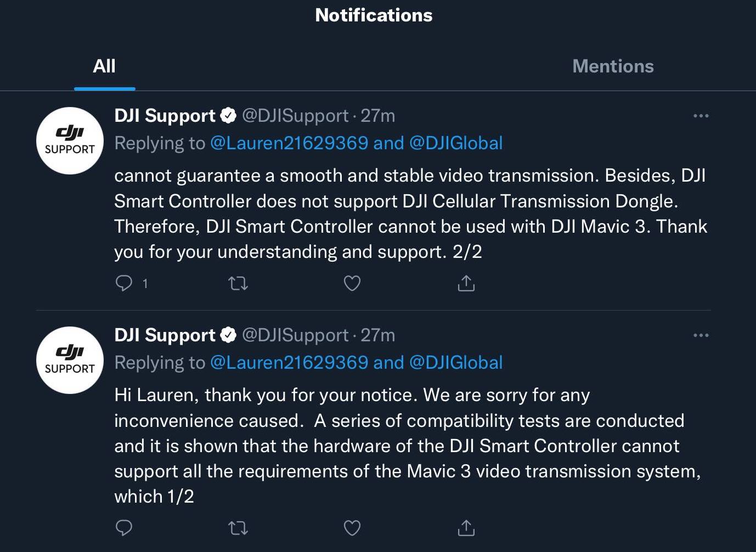Screen dimensions: 756x552
Task: Open more options on first tweet
Action: pos(701,116)
